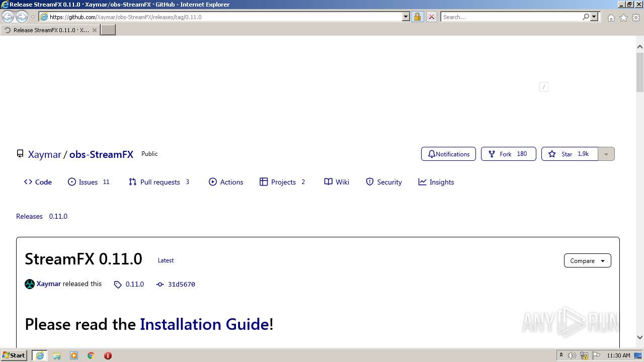Open the recent pages dropdown arrow
The image size is (644, 362).
tap(33, 17)
